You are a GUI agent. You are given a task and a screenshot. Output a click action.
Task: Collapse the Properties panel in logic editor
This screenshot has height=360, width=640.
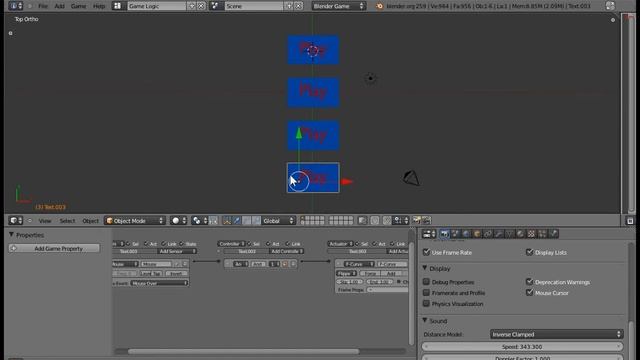point(11,235)
